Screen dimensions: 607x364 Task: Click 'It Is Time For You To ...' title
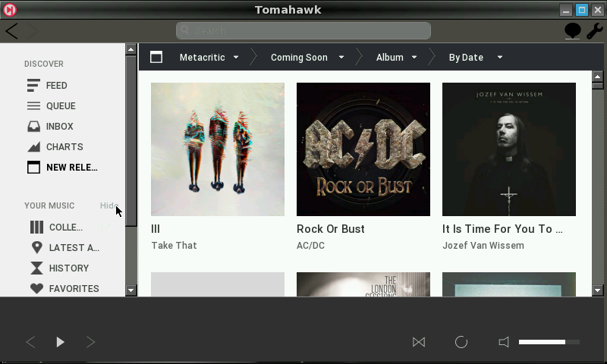click(502, 228)
